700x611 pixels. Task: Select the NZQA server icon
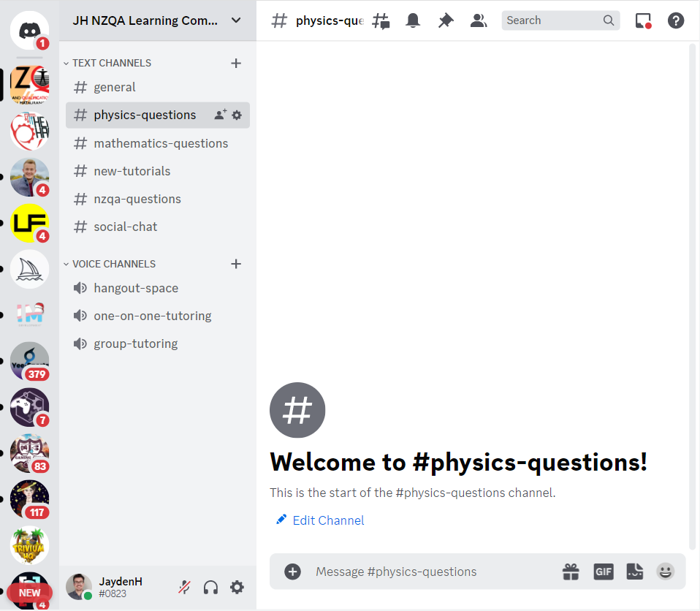pos(29,85)
